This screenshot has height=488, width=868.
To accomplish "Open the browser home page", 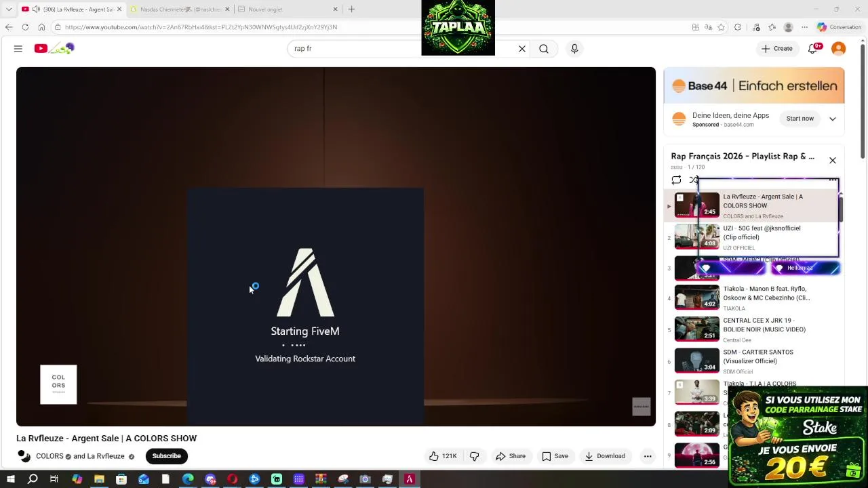I will click(x=41, y=27).
